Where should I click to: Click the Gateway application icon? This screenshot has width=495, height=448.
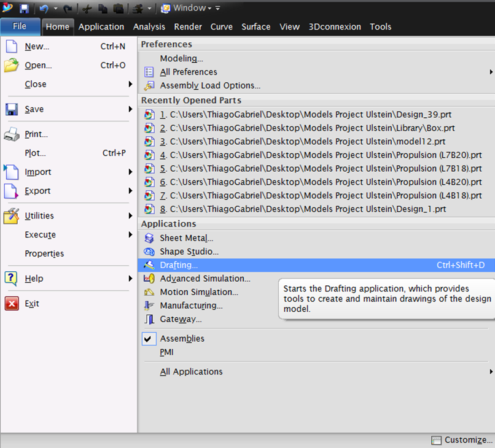[x=149, y=319]
